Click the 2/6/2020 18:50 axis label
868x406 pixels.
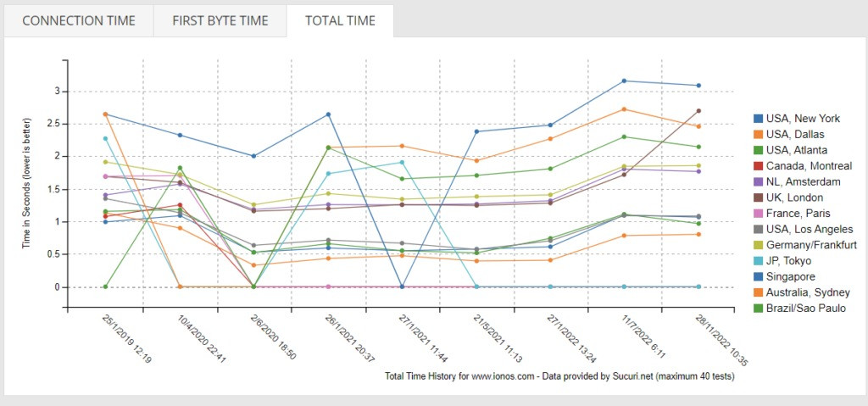pyautogui.click(x=274, y=338)
